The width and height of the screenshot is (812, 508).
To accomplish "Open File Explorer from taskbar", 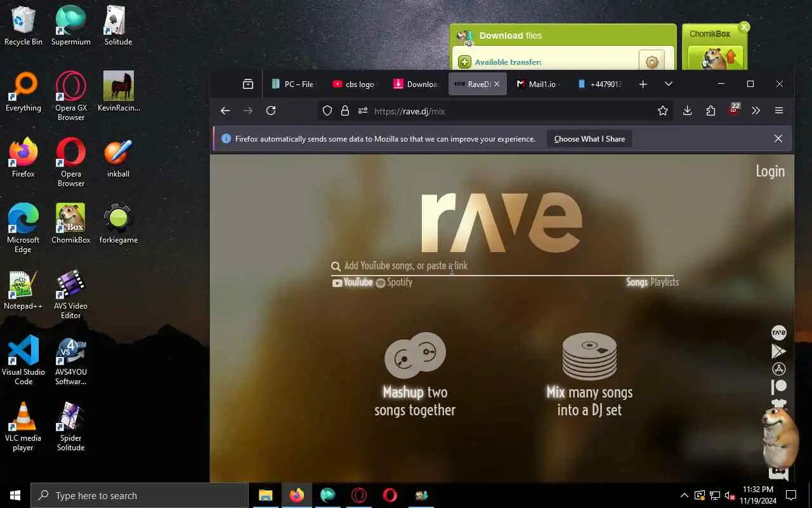I will [266, 495].
